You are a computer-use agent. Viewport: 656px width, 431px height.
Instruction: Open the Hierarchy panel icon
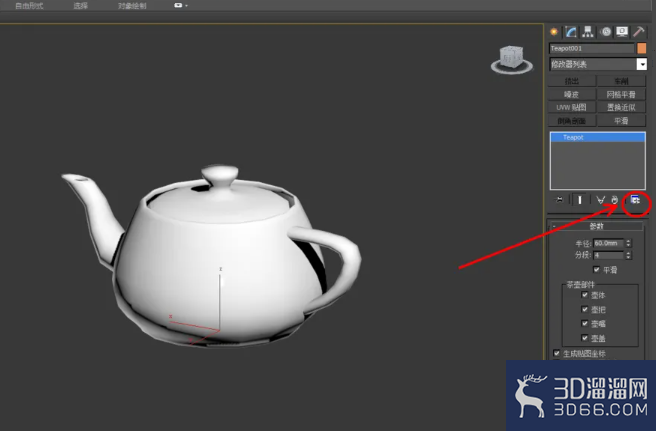[x=588, y=32]
